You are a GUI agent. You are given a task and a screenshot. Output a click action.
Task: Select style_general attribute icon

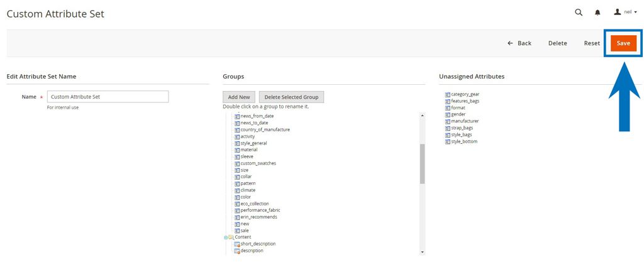pyautogui.click(x=237, y=143)
